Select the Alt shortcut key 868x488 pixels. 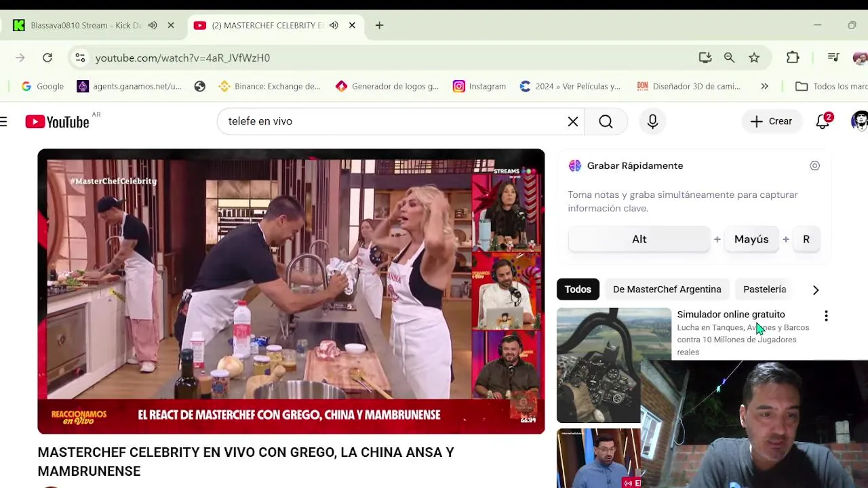click(x=639, y=239)
